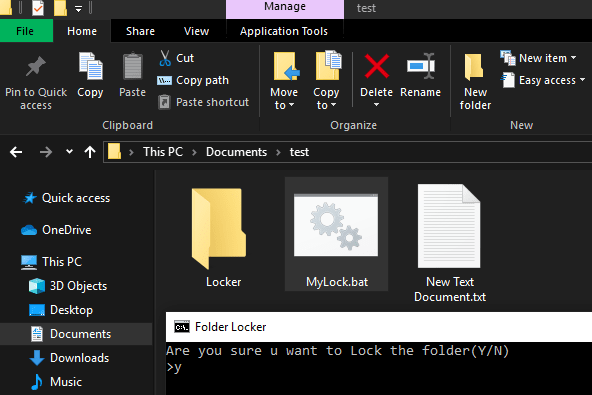Viewport: 592px width, 395px height.
Task: Go up one folder level
Action: coord(89,152)
